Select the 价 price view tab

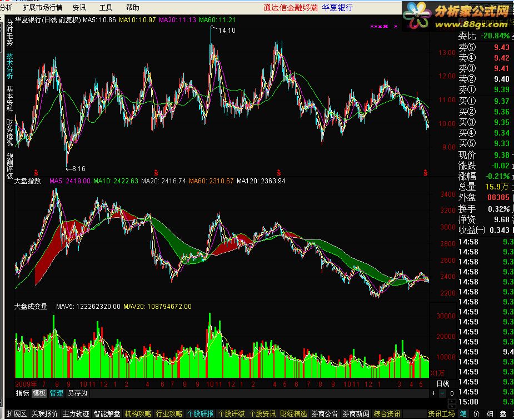coord(477,414)
